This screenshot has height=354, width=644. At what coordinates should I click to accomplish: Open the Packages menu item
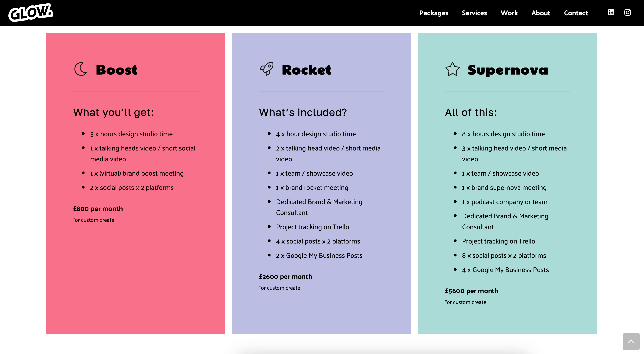pos(434,13)
